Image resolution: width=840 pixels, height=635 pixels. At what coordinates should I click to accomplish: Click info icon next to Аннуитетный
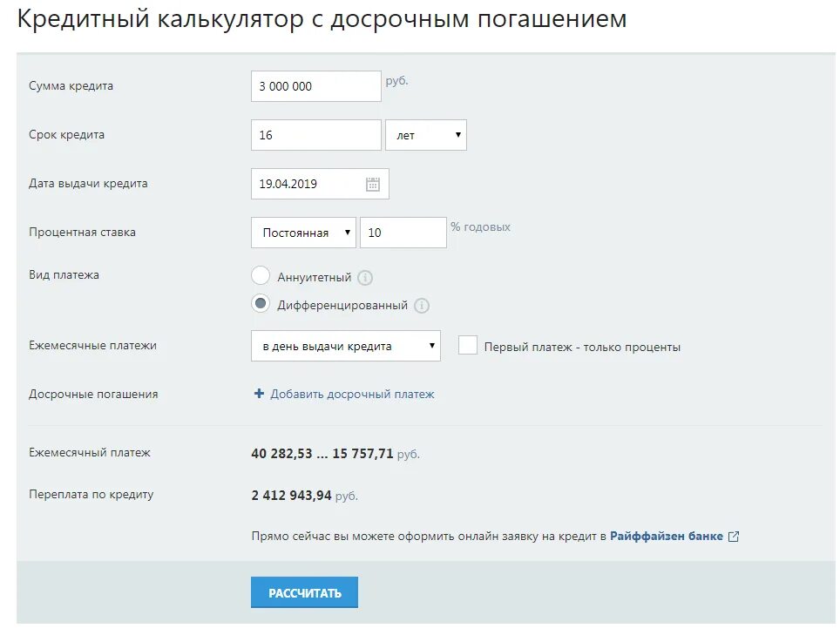[365, 278]
